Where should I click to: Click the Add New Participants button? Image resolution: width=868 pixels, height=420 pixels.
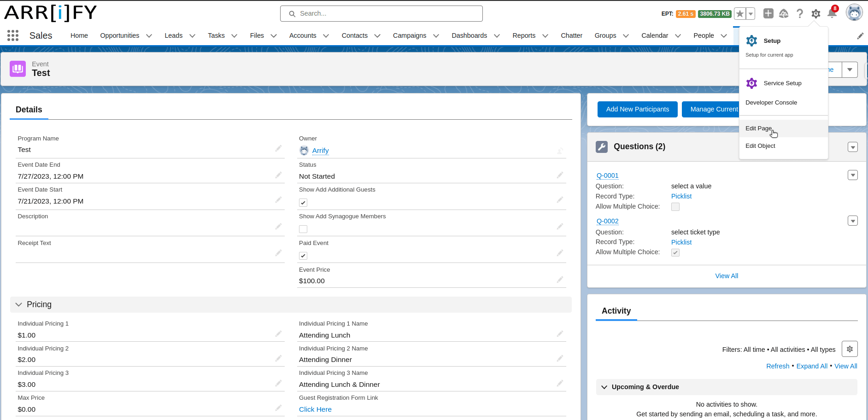pyautogui.click(x=638, y=109)
